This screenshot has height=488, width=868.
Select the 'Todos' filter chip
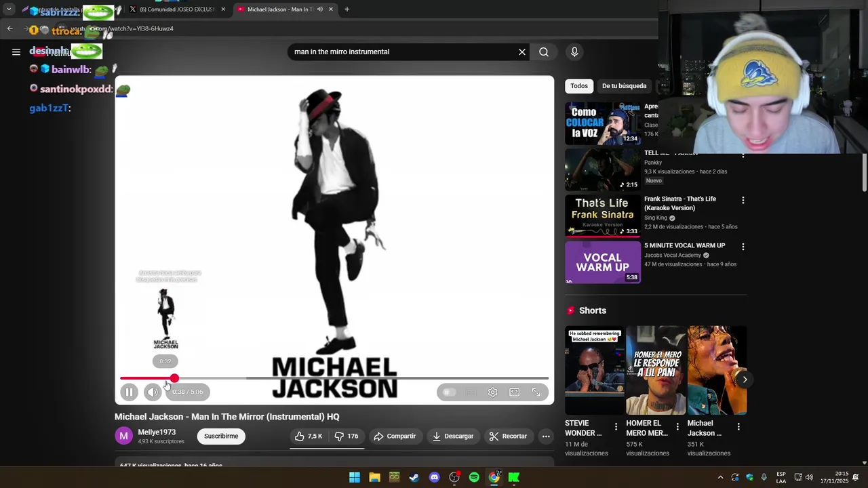point(579,86)
